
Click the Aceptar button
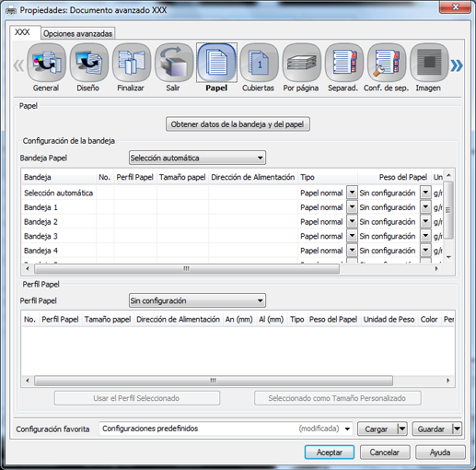point(330,452)
